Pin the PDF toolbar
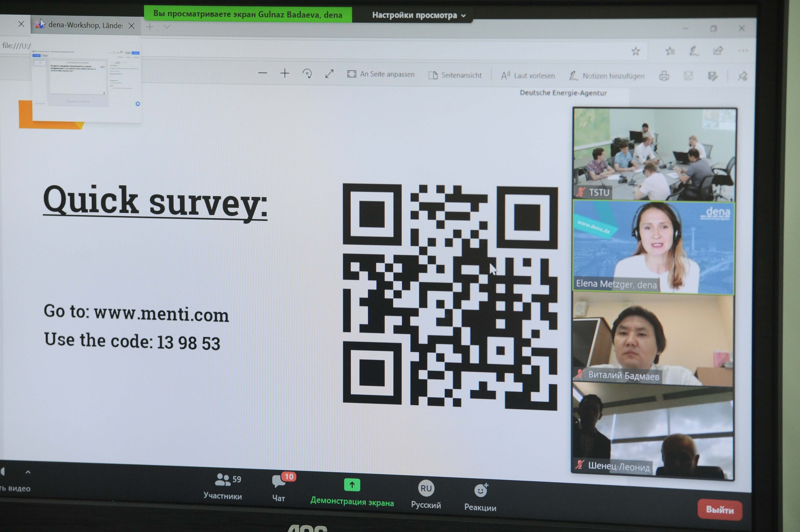Image resolution: width=800 pixels, height=532 pixels. (x=742, y=76)
